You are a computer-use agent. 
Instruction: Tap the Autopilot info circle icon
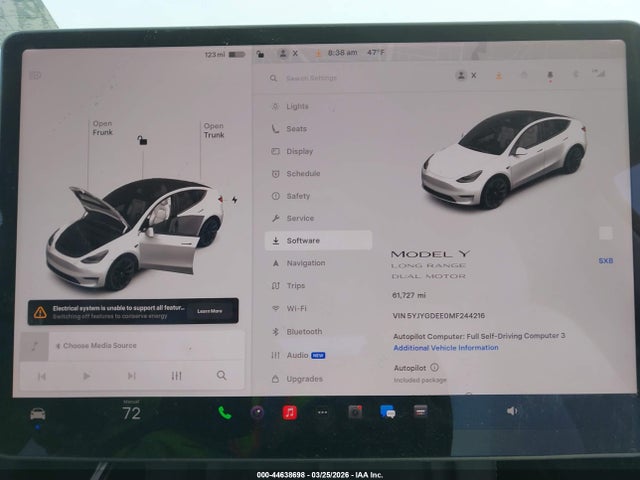tap(435, 367)
